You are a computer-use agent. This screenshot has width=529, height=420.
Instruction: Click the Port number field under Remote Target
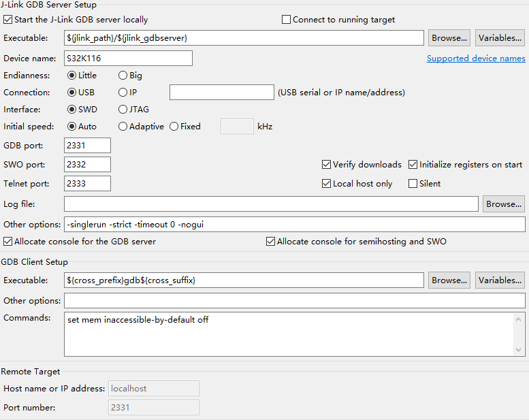point(154,408)
